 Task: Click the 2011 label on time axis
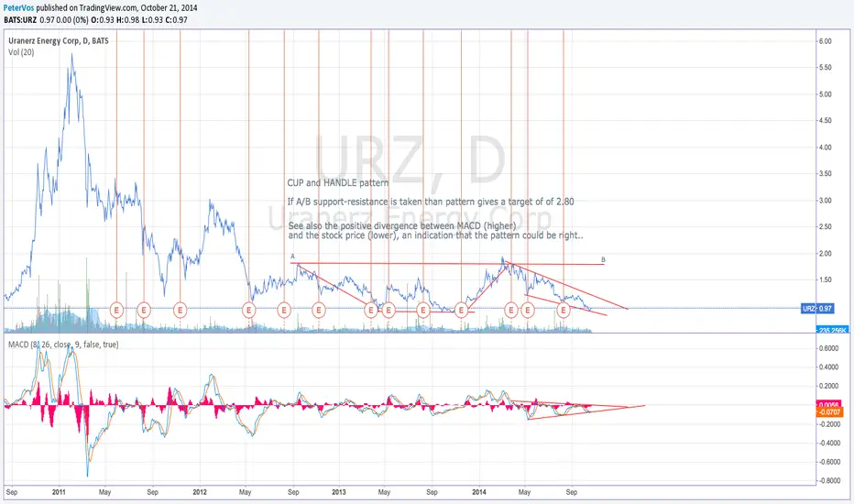(x=59, y=492)
